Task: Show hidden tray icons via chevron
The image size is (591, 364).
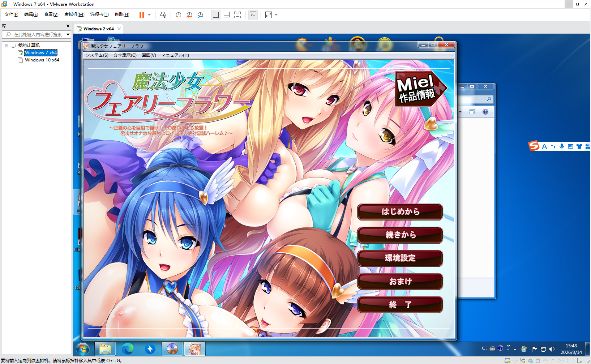Action: click(515, 349)
